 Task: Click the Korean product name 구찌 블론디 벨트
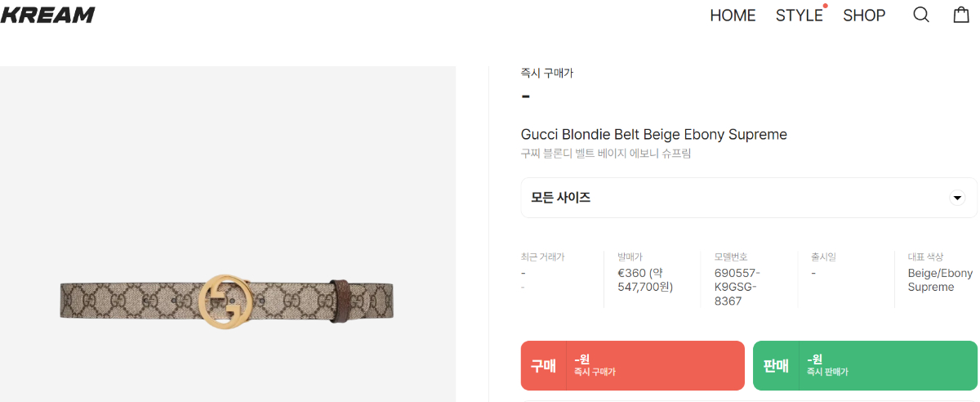(x=605, y=154)
